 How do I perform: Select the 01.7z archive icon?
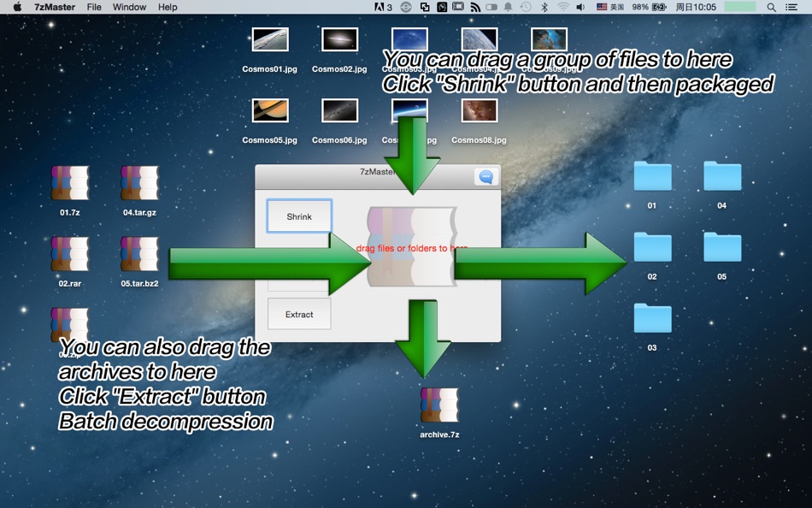(70, 183)
